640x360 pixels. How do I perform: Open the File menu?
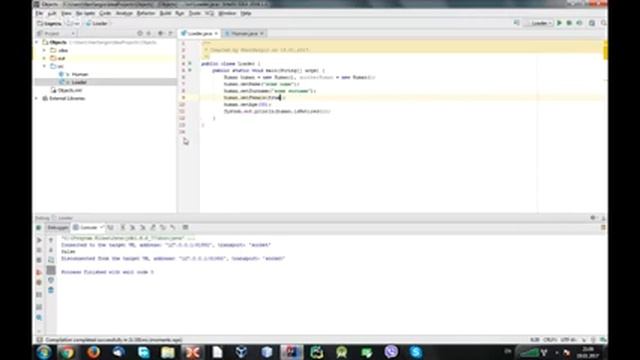(x=39, y=13)
